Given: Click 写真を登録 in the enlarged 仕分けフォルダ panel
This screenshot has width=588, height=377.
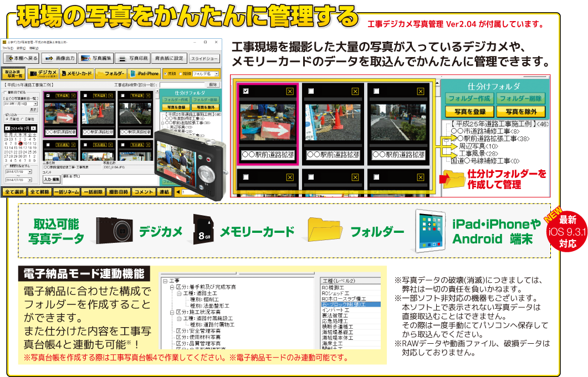Looking at the screenshot, I should (469, 112).
